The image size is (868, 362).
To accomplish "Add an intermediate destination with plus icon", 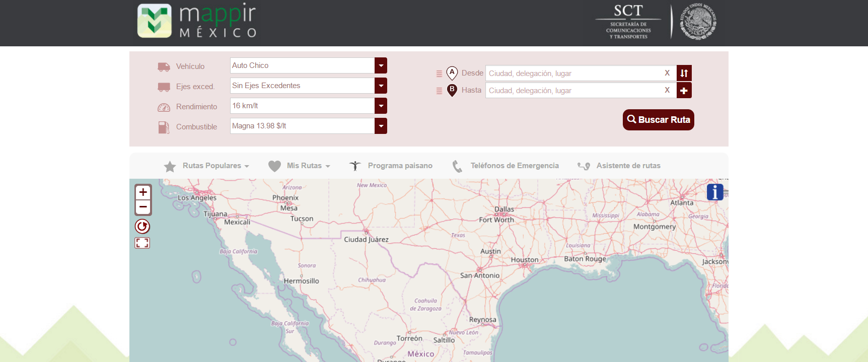I will click(x=684, y=91).
